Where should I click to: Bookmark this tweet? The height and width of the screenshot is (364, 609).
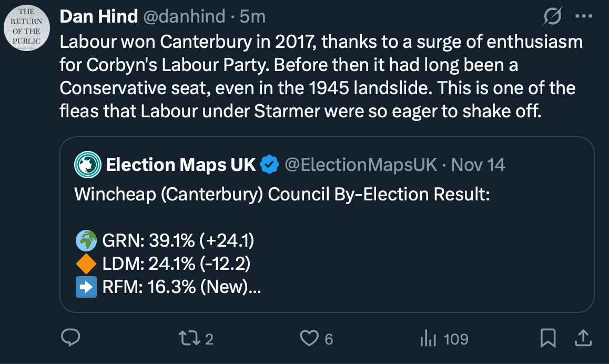click(548, 338)
